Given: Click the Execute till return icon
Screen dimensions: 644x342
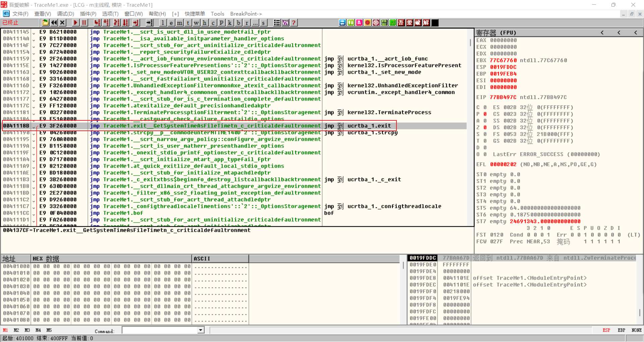Looking at the screenshot, I should (x=136, y=23).
